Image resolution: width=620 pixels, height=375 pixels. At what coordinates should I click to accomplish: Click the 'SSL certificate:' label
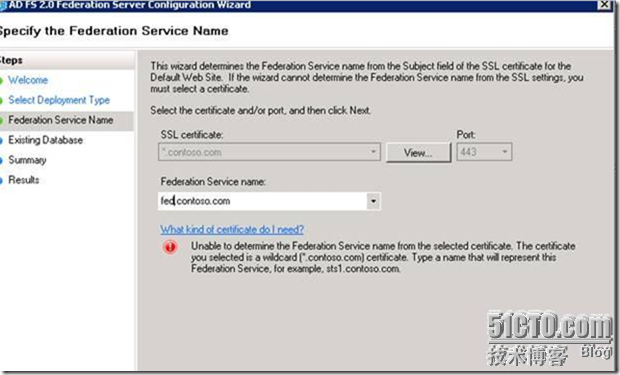pyautogui.click(x=192, y=135)
